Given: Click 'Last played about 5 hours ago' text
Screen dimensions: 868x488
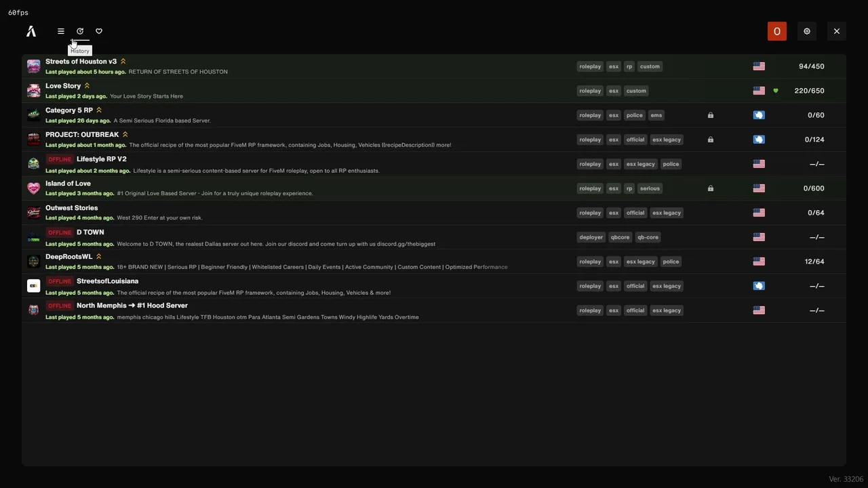Looking at the screenshot, I should click(85, 72).
